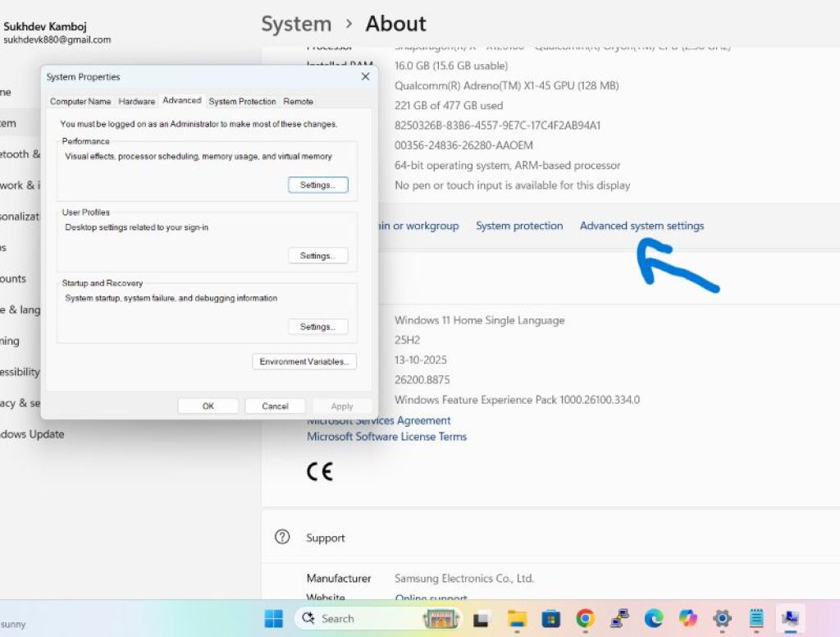Open the Windows Start menu
Screen dimensions: 840x637
click(274, 618)
